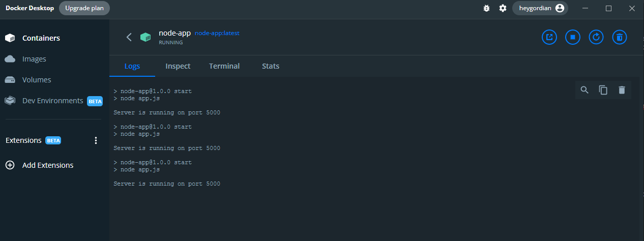The image size is (644, 241).
Task: Go to Volumes in the sidebar
Action: click(37, 80)
